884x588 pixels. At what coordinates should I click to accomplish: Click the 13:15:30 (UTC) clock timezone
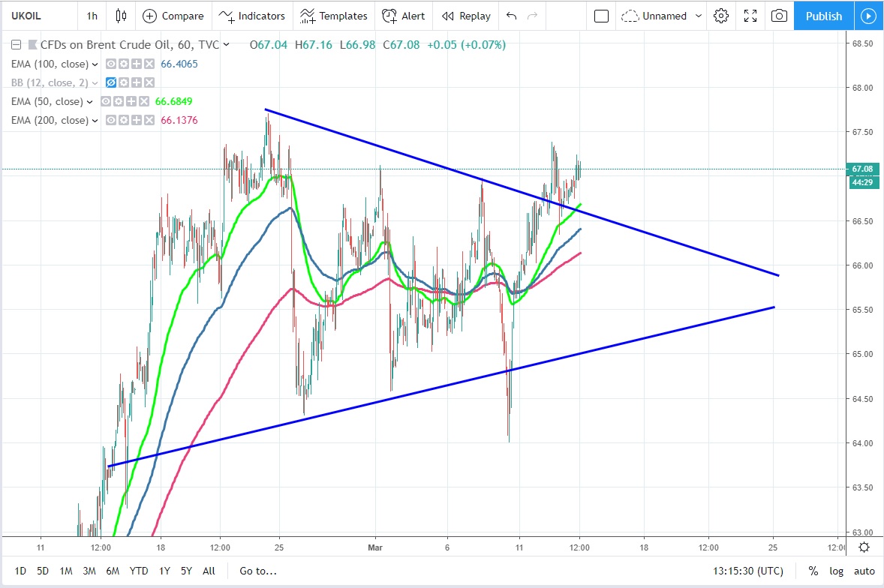coord(748,571)
